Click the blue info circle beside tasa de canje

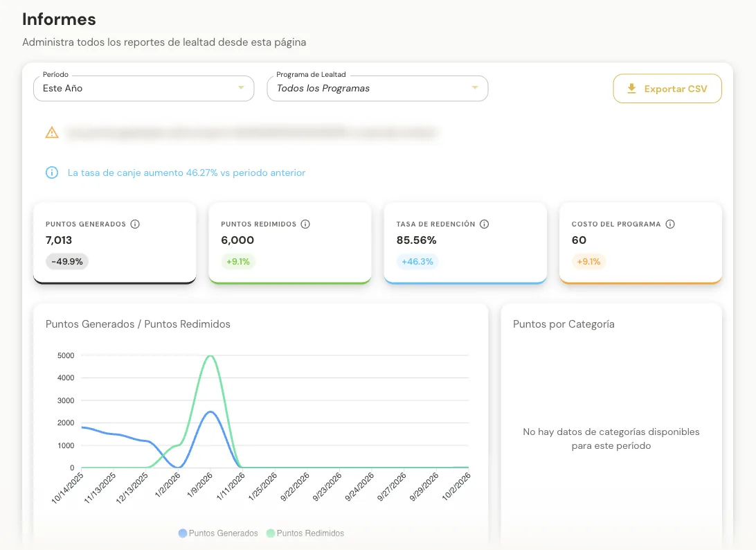click(x=52, y=172)
